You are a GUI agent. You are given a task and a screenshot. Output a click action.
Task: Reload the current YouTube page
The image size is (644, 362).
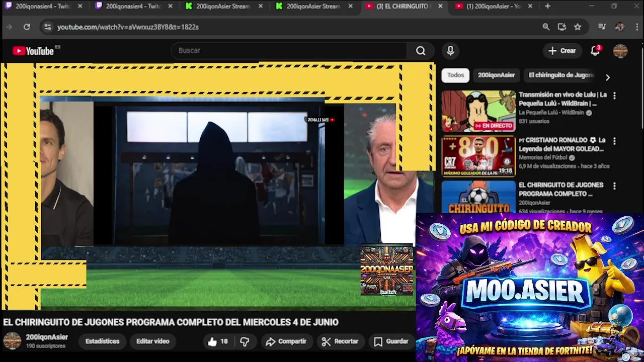[x=27, y=27]
